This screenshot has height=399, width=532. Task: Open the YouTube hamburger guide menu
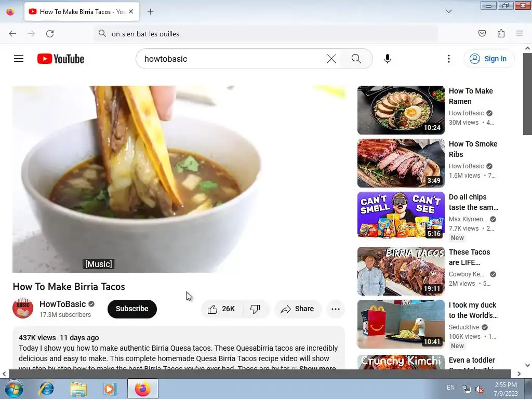(19, 59)
